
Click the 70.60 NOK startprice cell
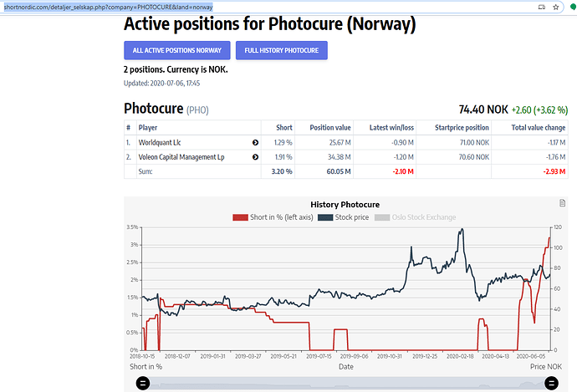click(x=474, y=157)
